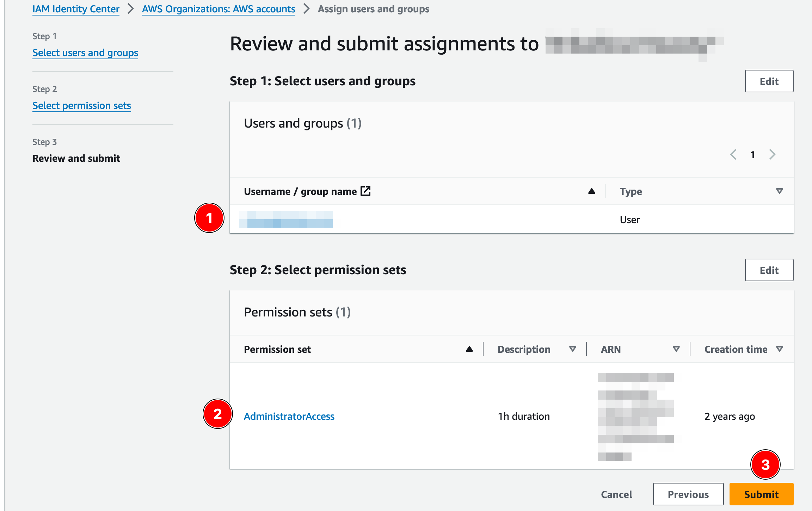Sort permission sets by Creation time
The width and height of the screenshot is (812, 511).
click(x=779, y=349)
